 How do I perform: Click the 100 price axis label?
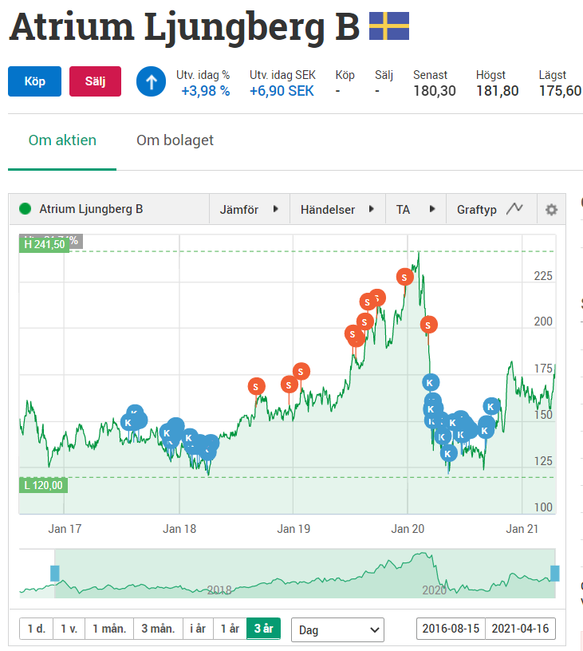[543, 507]
